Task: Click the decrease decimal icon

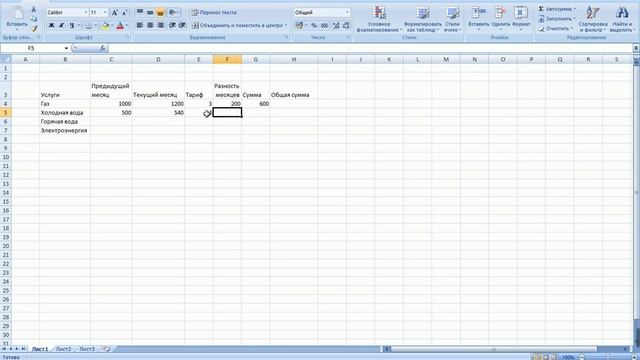Action: pos(346,25)
